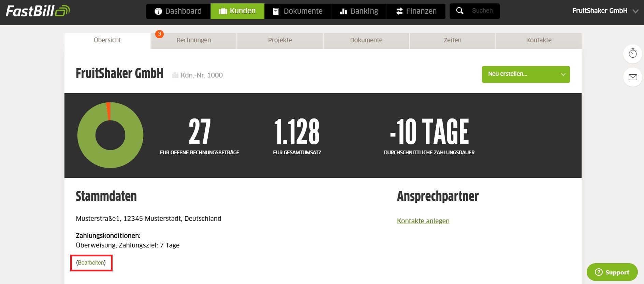The width and height of the screenshot is (644, 284).
Task: Focus the Suchen search field
Action: 482,11
